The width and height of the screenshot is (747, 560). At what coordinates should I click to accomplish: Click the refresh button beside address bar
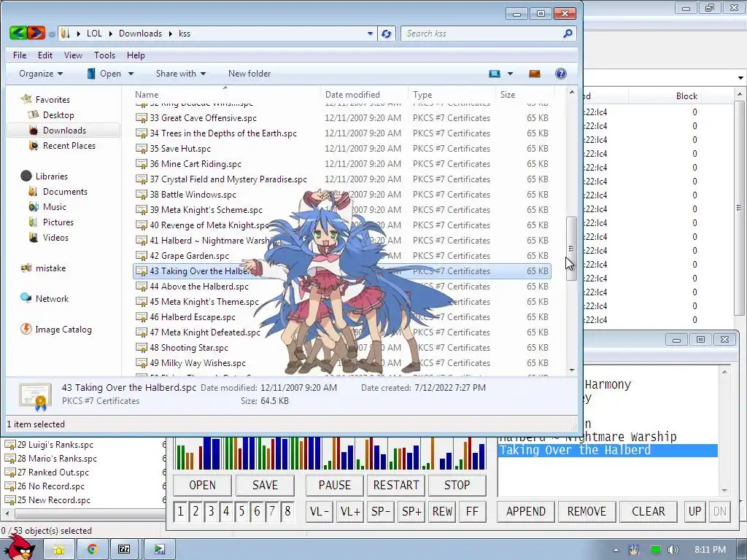(x=387, y=34)
